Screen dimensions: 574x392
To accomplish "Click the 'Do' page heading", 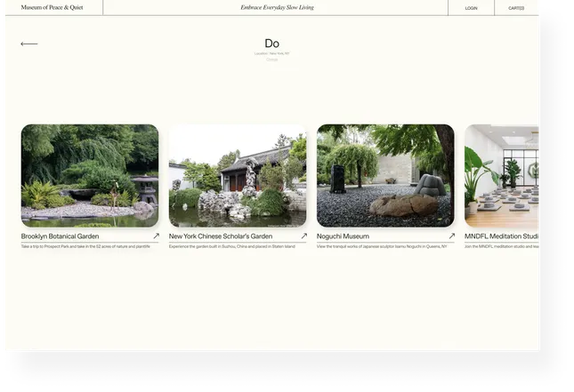I will pos(272,44).
